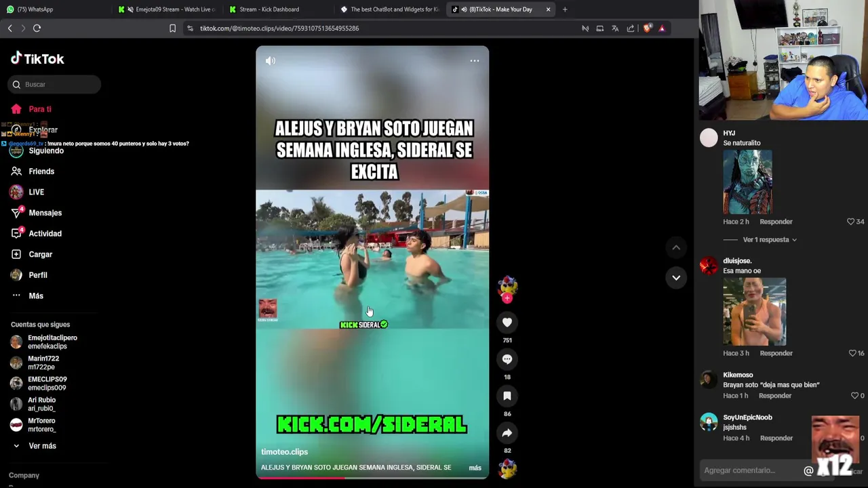This screenshot has height=488, width=868.
Task: Open the video three-dots options menu
Action: pyautogui.click(x=475, y=61)
